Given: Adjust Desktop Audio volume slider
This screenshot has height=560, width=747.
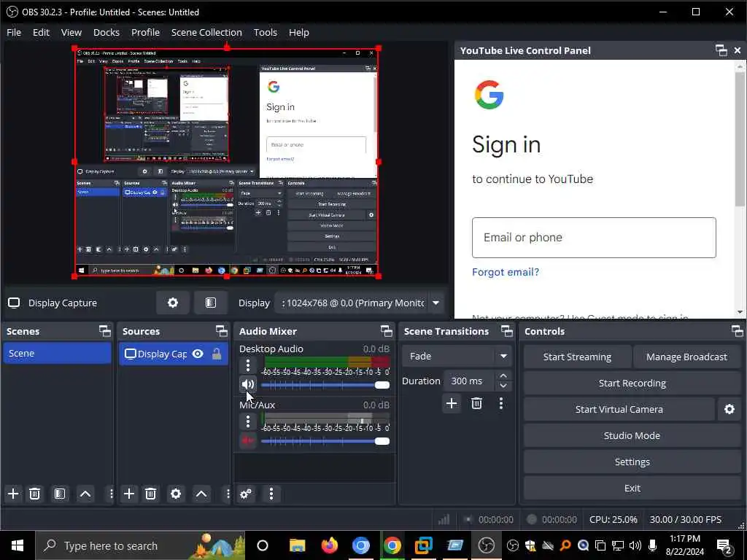Looking at the screenshot, I should (x=325, y=385).
